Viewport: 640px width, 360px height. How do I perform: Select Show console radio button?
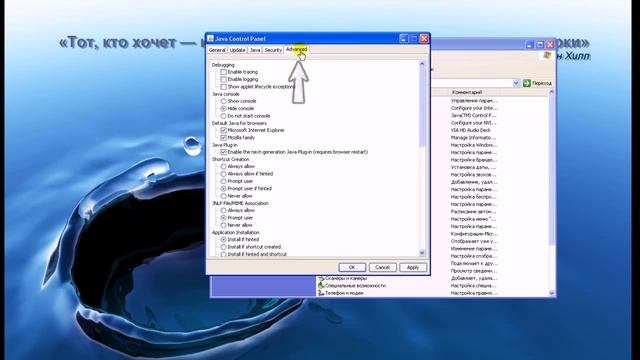click(223, 101)
